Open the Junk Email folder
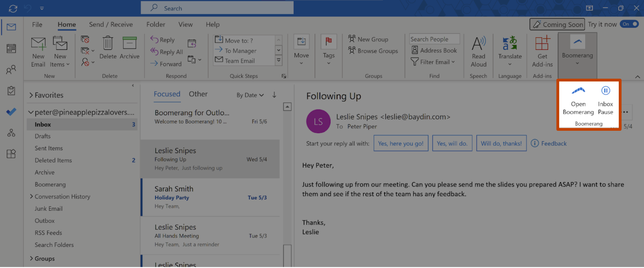 tap(82, 209)
